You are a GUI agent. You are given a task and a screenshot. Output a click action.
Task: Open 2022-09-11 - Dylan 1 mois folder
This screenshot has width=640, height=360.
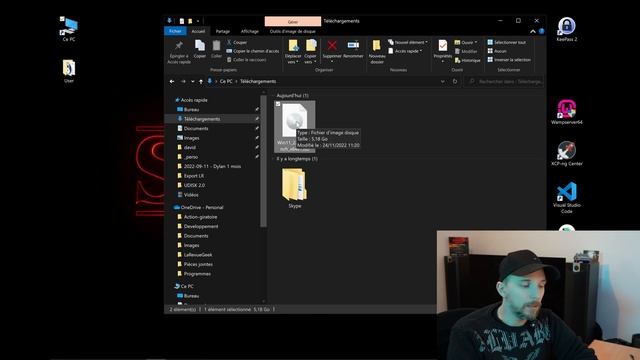pos(212,166)
